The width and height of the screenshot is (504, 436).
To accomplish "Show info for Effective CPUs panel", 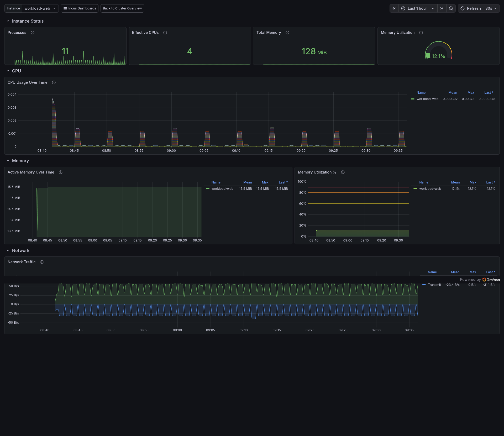I will pyautogui.click(x=165, y=33).
